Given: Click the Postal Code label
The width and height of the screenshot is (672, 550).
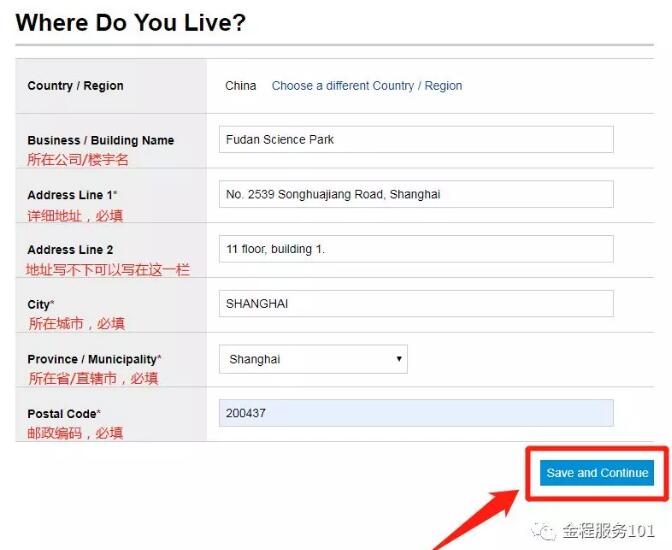Looking at the screenshot, I should point(64,414).
